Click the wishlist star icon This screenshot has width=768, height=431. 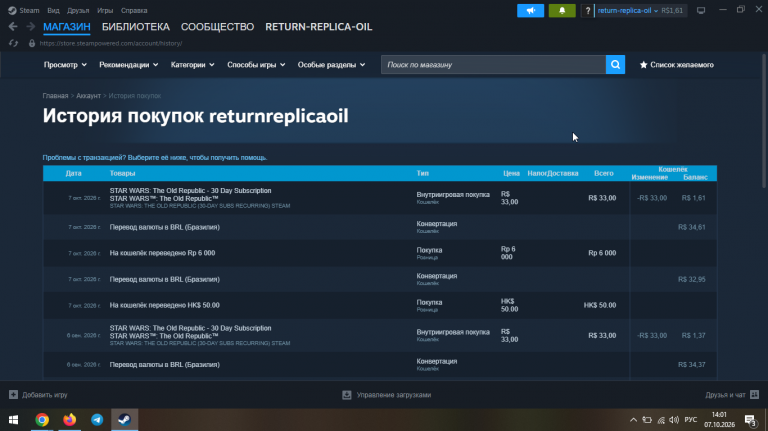tap(644, 65)
